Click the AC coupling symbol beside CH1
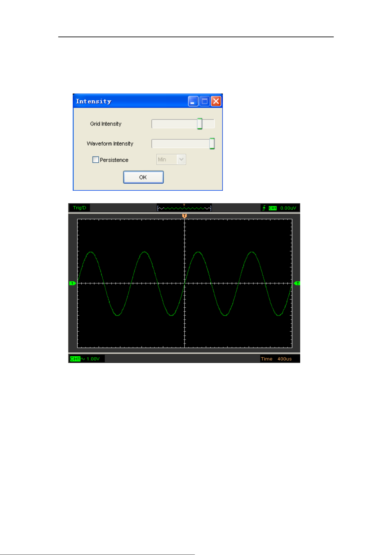The image size is (392, 555). tap(83, 359)
